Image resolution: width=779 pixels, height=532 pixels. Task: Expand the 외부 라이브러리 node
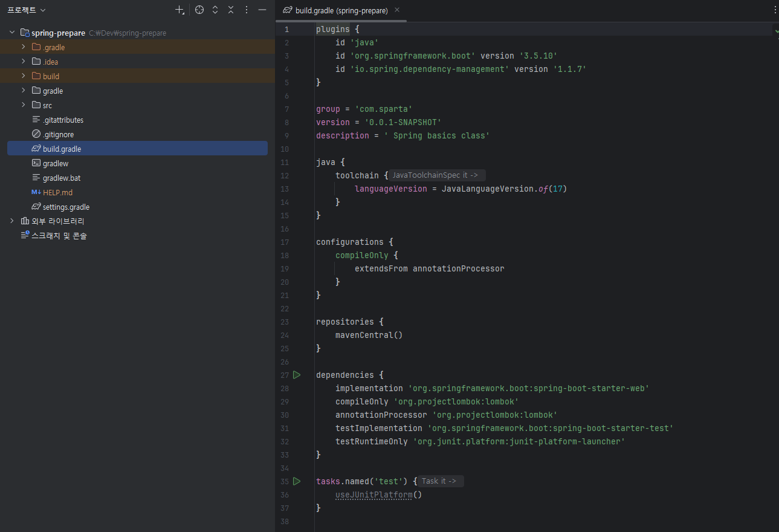12,221
